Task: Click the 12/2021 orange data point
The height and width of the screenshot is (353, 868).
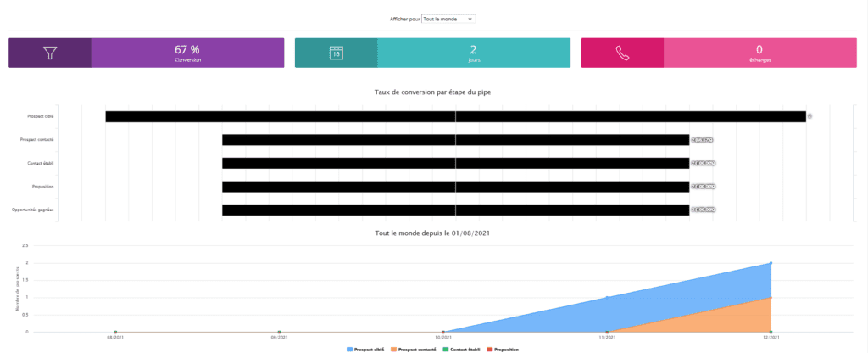Action: (x=771, y=298)
